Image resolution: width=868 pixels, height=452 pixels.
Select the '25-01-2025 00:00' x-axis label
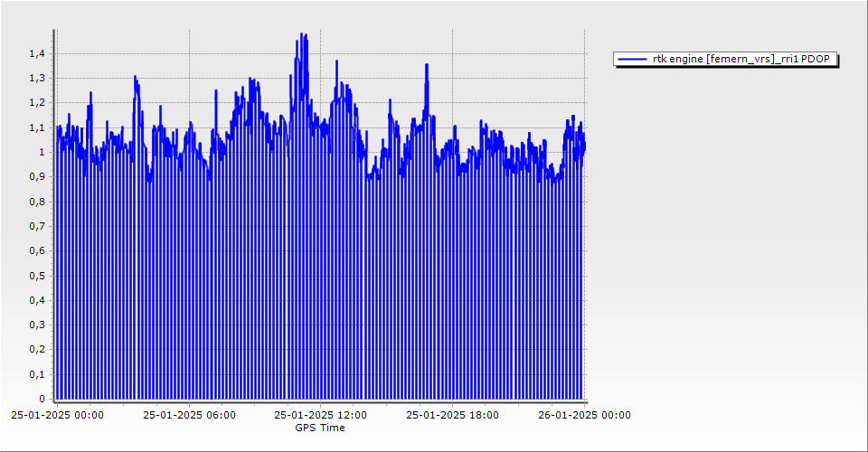click(57, 416)
